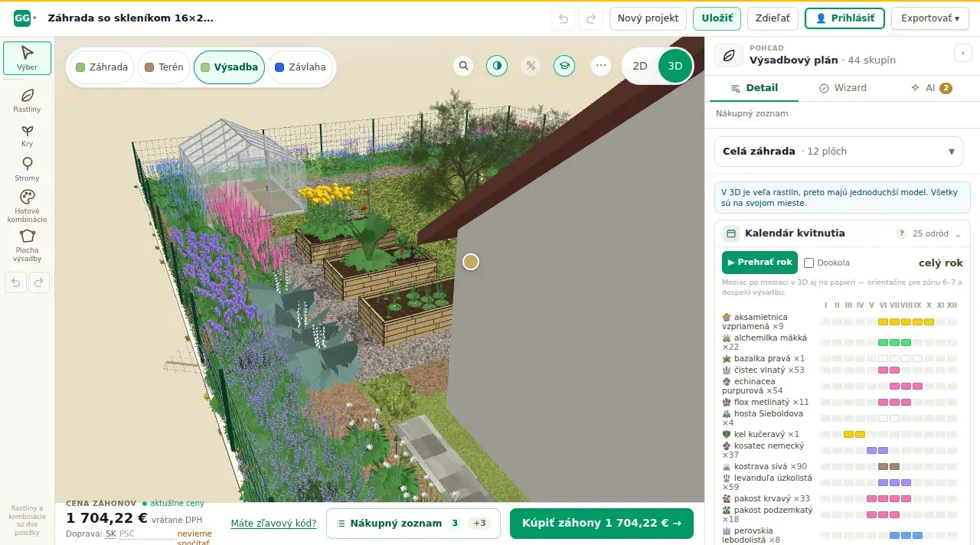
Task: Click the Zdieľať share button
Action: pos(773,18)
